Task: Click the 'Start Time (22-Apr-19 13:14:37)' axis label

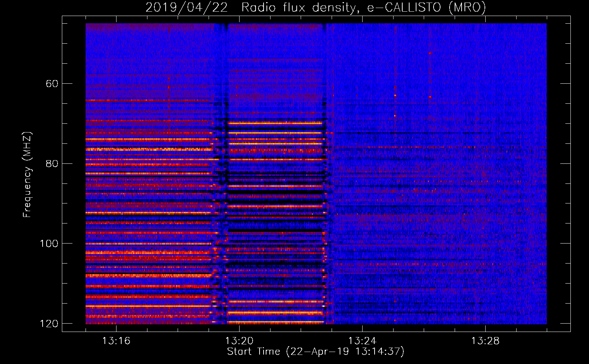Action: pyautogui.click(x=316, y=352)
